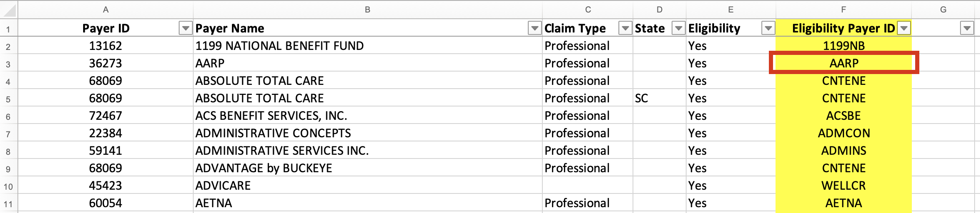Image resolution: width=980 pixels, height=213 pixels.
Task: Select the 1199 NATIONAL BENEFIT FUND cell
Action: [279, 46]
